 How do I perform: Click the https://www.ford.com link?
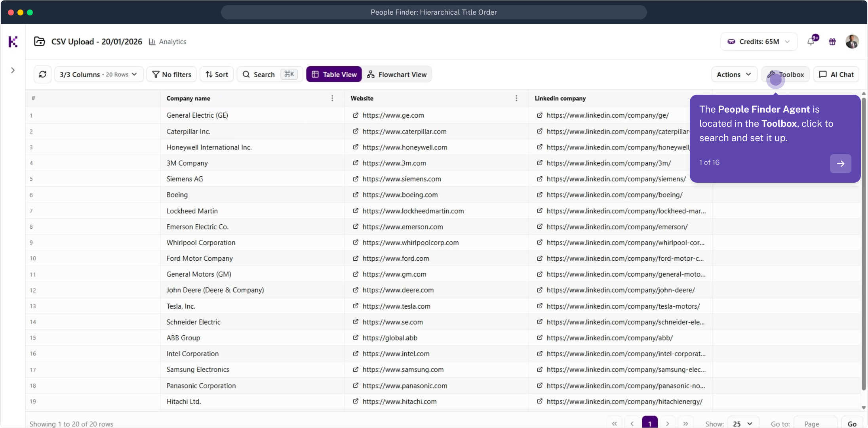click(x=396, y=258)
